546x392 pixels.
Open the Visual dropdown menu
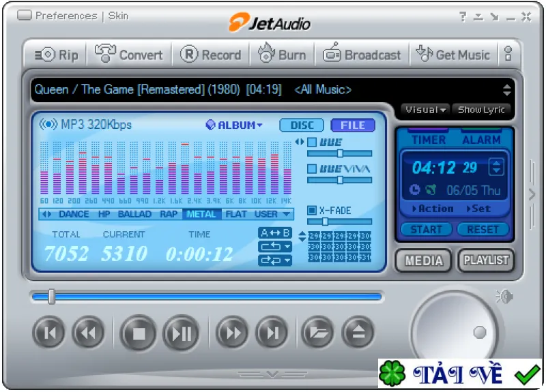pyautogui.click(x=425, y=110)
